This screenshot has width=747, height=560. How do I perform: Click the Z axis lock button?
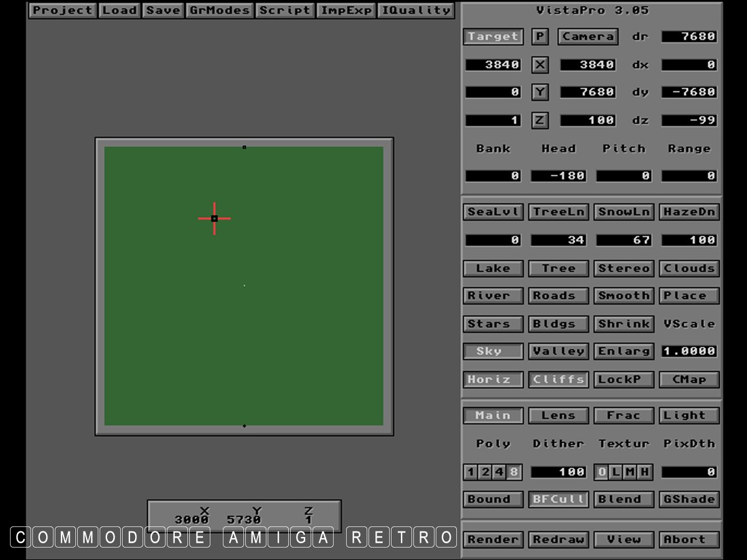tap(540, 120)
